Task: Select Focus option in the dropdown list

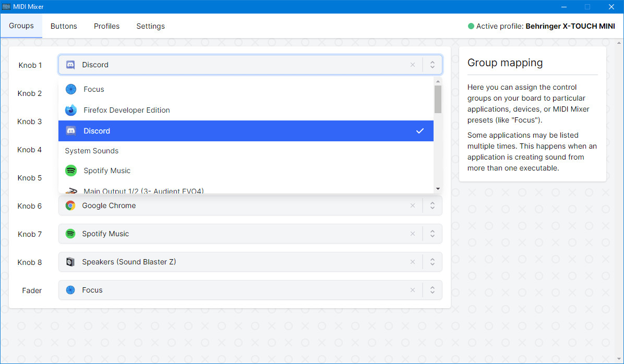Action: pyautogui.click(x=246, y=90)
